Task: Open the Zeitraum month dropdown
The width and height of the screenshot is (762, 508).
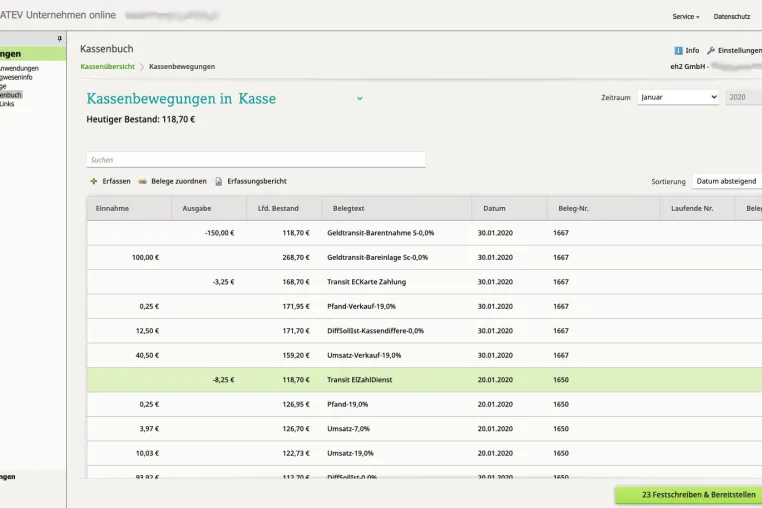Action: coord(678,97)
